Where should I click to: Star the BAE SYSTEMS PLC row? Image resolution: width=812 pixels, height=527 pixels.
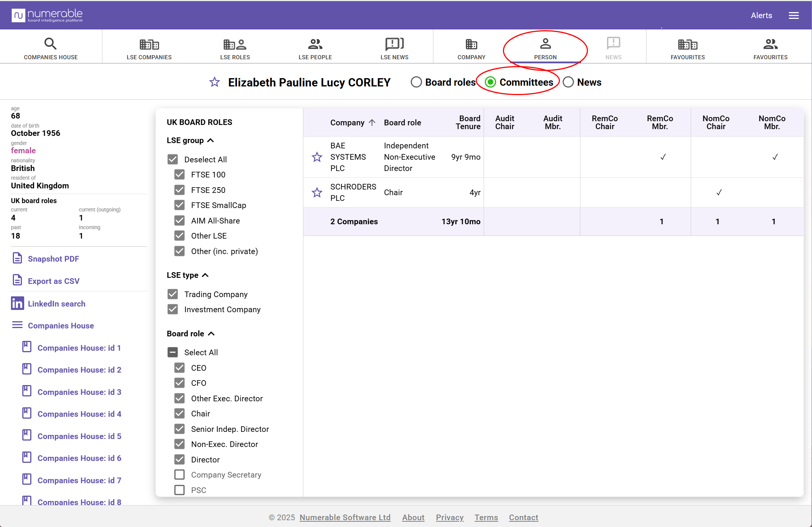317,157
